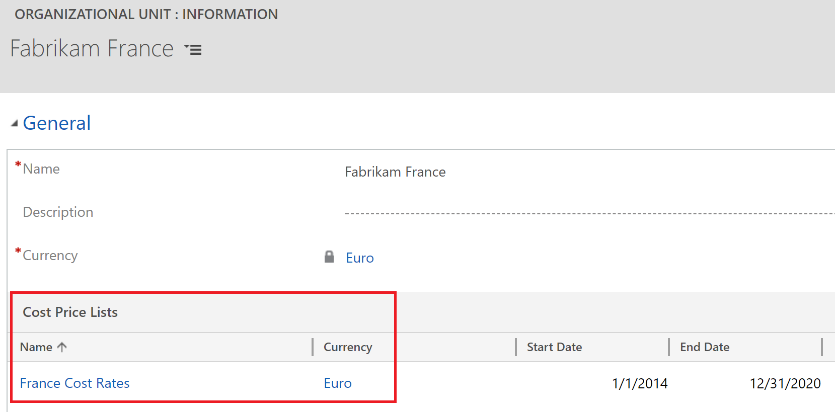Click the required Currency label
835x412 pixels.
[x=50, y=255]
